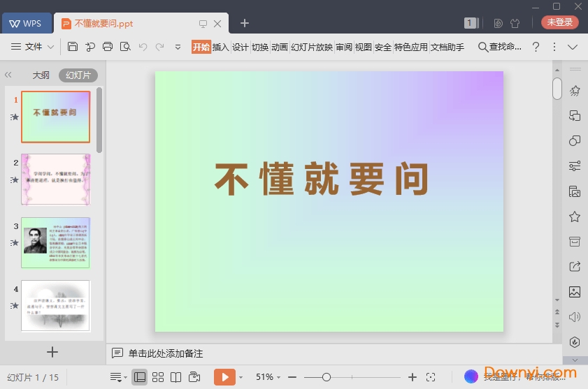
Task: Click the help question mark icon
Action: click(536, 47)
